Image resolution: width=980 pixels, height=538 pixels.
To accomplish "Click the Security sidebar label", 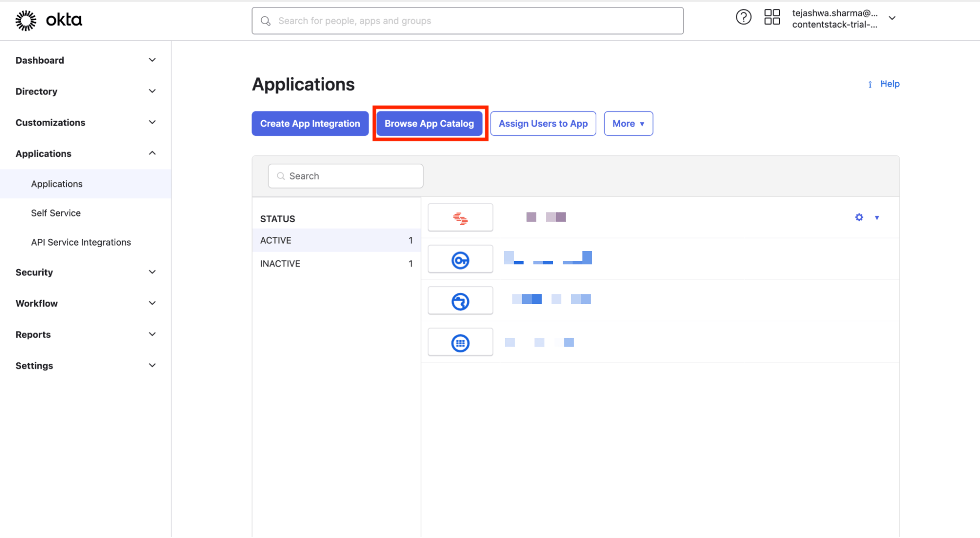I will [x=34, y=273].
